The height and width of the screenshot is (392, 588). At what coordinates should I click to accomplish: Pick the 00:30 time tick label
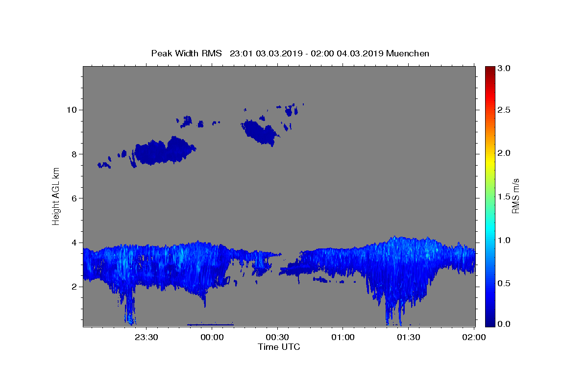click(277, 337)
